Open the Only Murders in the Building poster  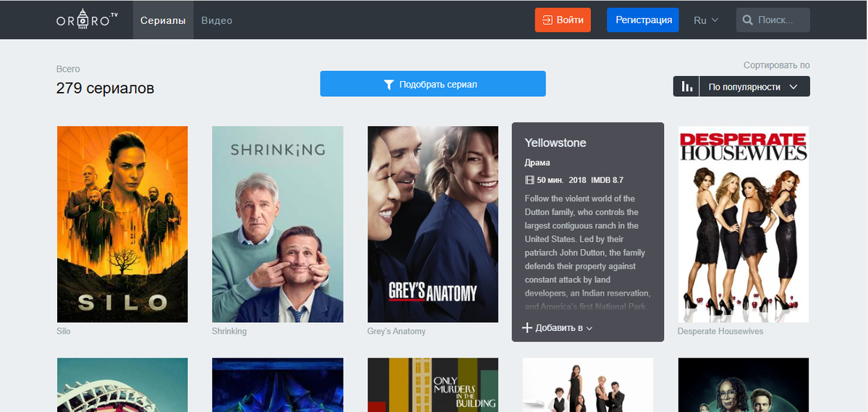[433, 384]
